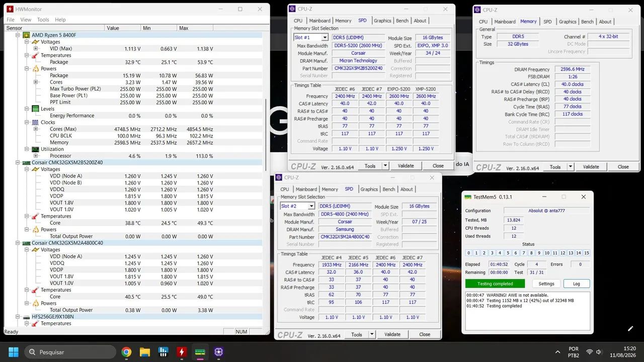644x362 pixels.
Task: Click the 15:20 clock in the taskbar
Action: coord(629,348)
